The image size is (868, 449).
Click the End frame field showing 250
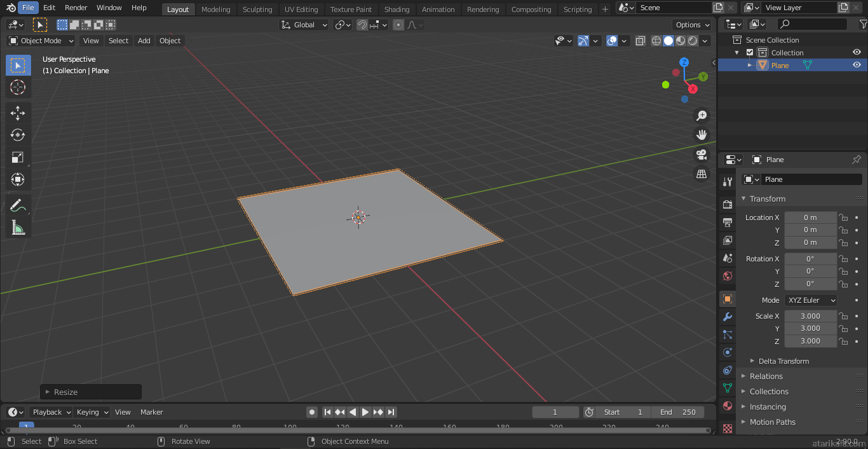point(677,412)
